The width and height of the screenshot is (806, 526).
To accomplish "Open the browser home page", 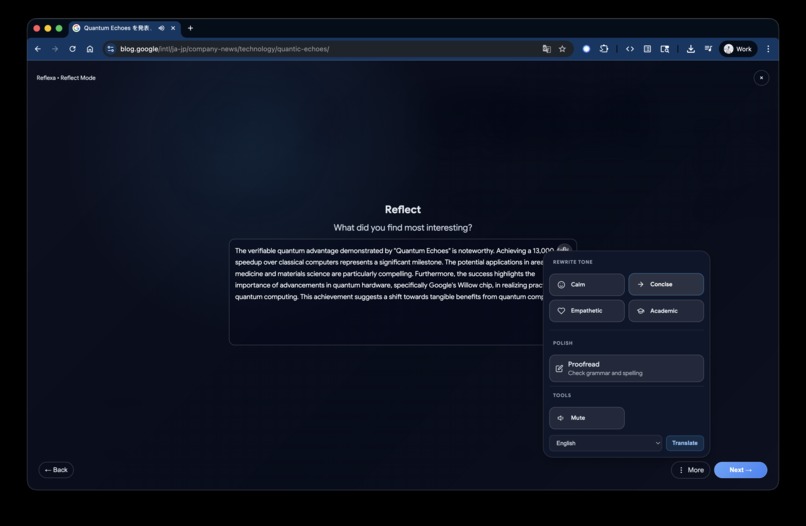I will [x=90, y=49].
